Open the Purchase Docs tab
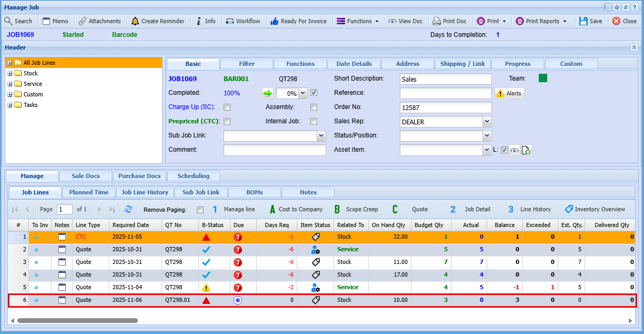Image resolution: width=644 pixels, height=334 pixels. click(139, 176)
